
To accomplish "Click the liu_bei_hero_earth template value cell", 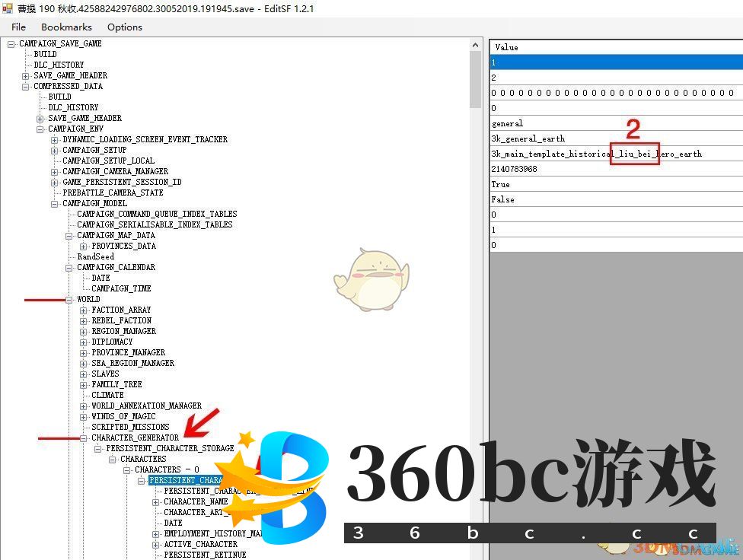I will click(616, 154).
